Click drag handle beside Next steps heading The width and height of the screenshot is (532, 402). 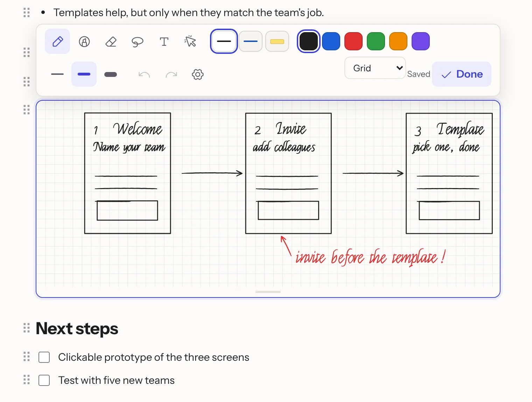(x=27, y=328)
